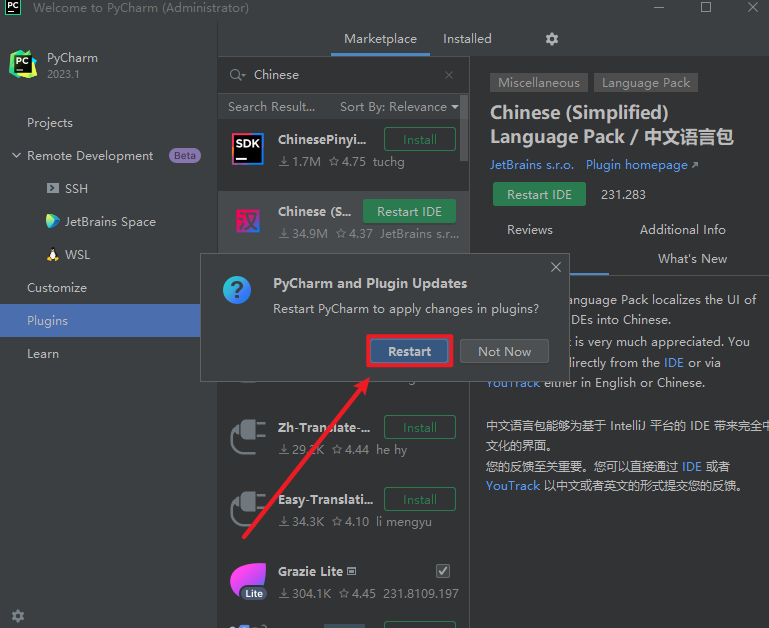Clear the Chinese search text
The image size is (769, 628).
(449, 75)
